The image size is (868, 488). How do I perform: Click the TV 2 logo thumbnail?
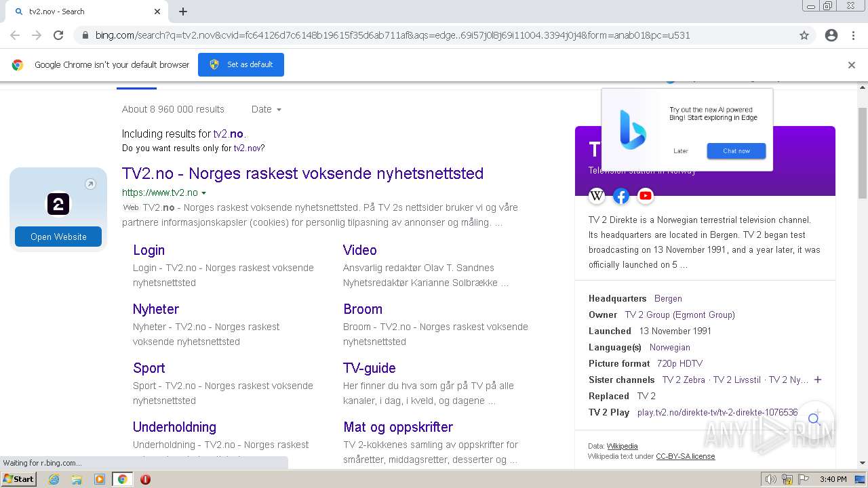tap(58, 204)
